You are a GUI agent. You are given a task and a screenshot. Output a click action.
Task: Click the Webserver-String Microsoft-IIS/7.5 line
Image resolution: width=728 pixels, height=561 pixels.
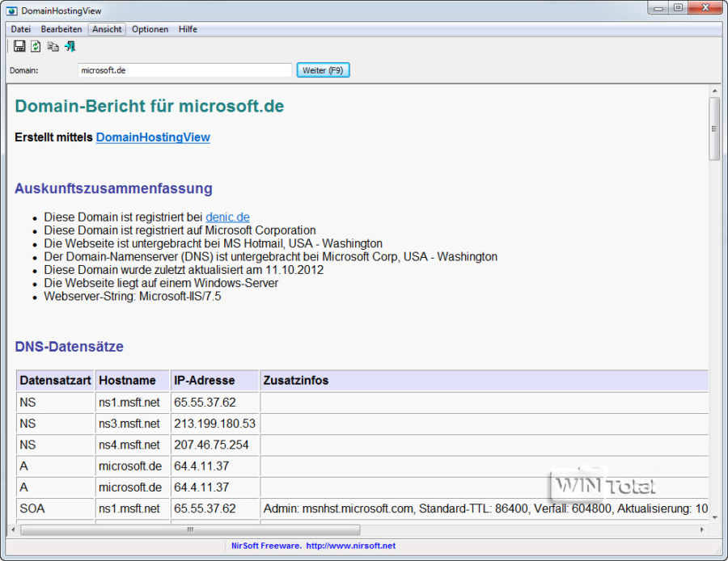[133, 297]
